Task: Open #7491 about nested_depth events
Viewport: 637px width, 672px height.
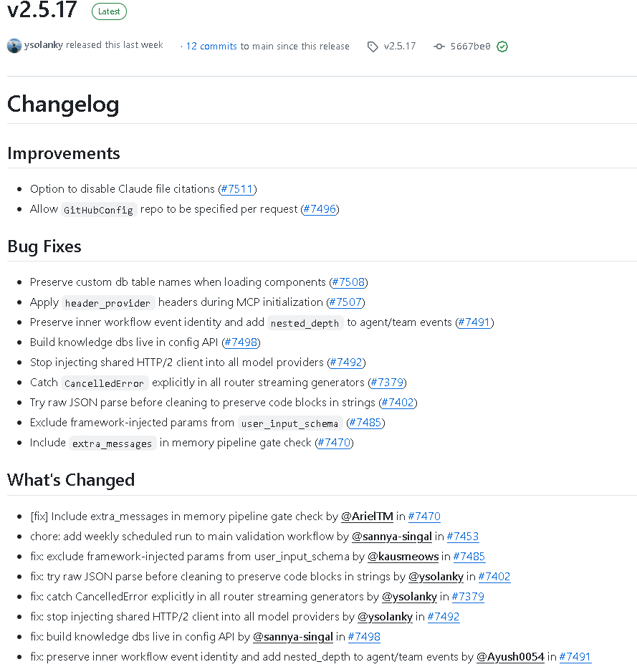Action: pos(474,322)
